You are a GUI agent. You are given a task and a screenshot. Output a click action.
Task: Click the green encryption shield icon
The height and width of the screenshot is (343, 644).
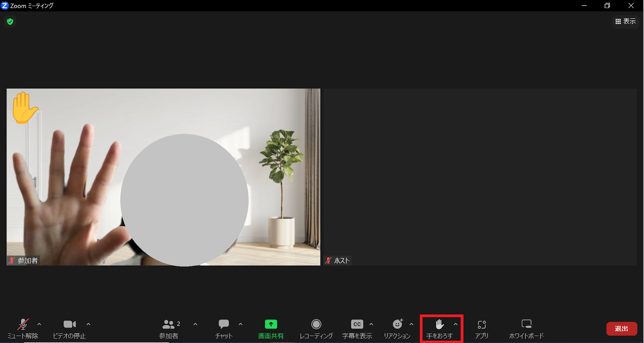coord(10,21)
